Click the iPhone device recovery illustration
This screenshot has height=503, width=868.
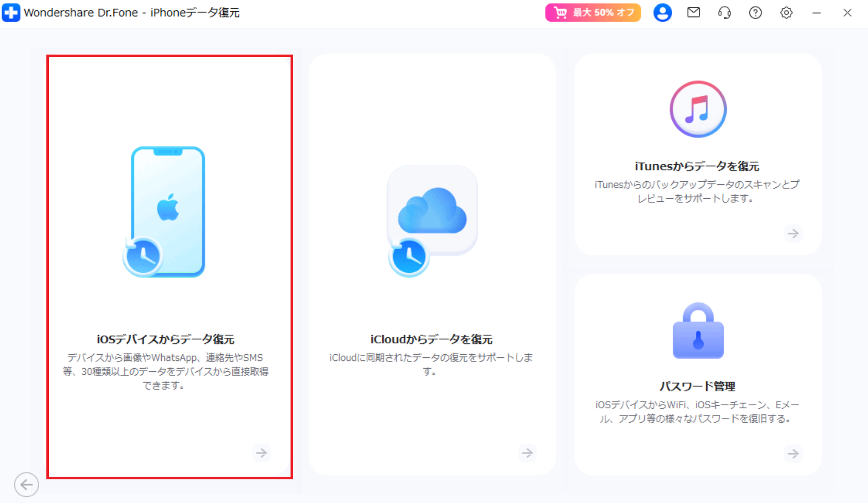tap(165, 212)
